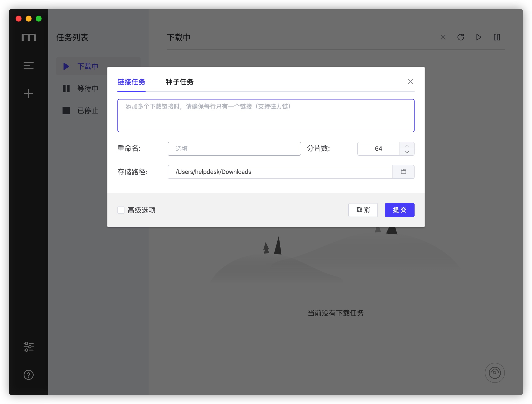Resume all tasks with the play icon

click(x=479, y=37)
